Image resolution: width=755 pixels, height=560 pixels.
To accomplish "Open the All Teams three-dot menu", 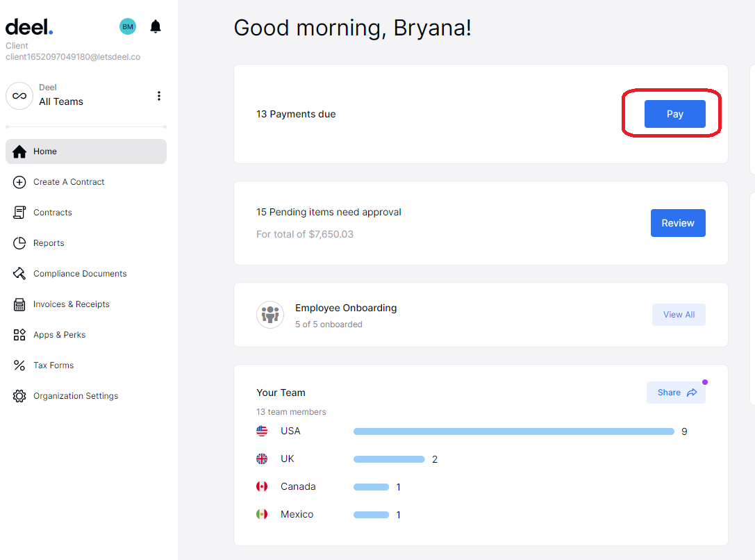I will pos(159,96).
